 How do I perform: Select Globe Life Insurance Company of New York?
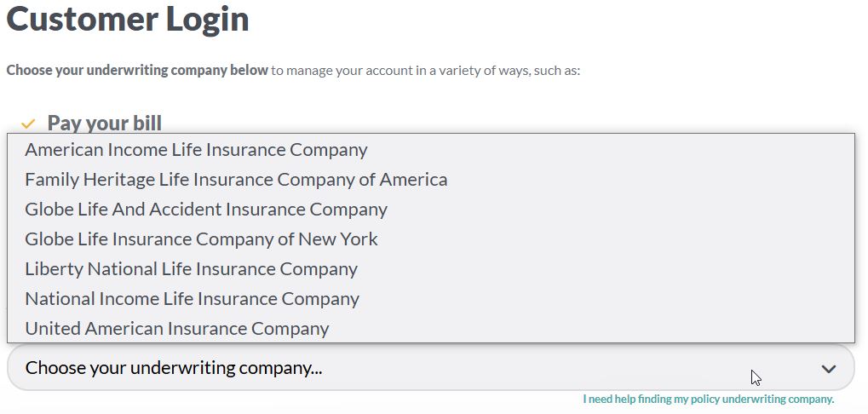pos(201,239)
